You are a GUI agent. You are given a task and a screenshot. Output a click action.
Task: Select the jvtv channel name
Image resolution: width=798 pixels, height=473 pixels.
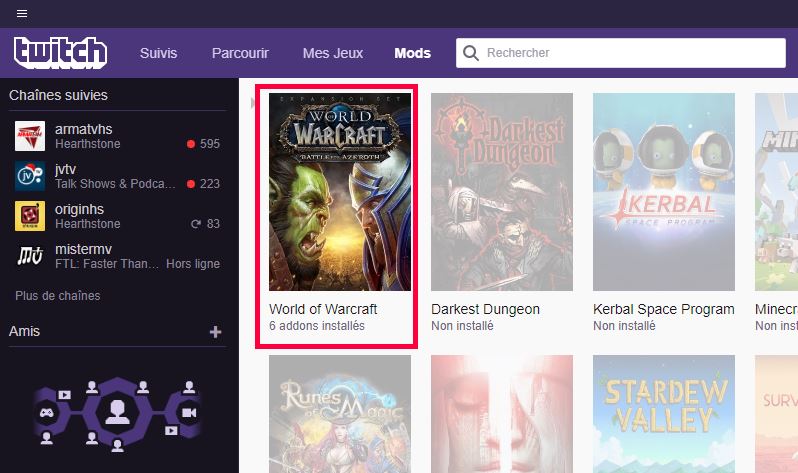pos(65,169)
